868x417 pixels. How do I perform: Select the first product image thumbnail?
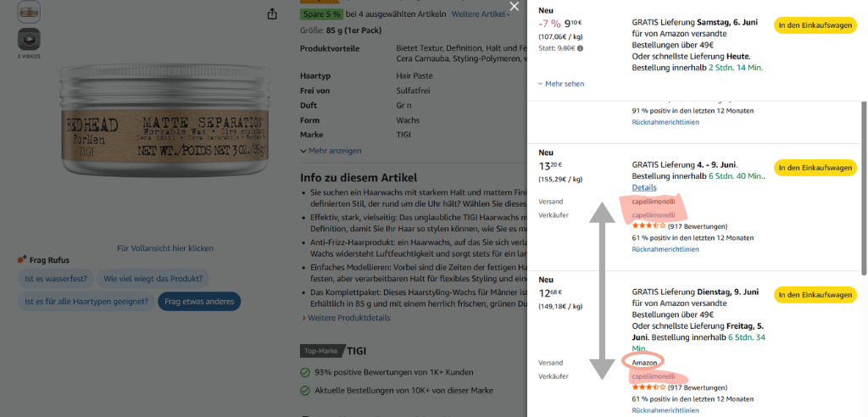pos(29,12)
